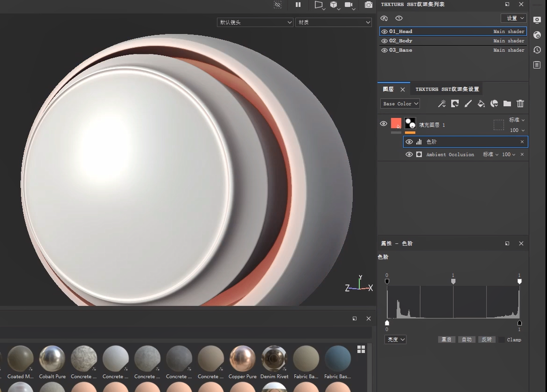
Task: Click the hide excluded geometry icon in viewport toolbar
Action: 278,5
